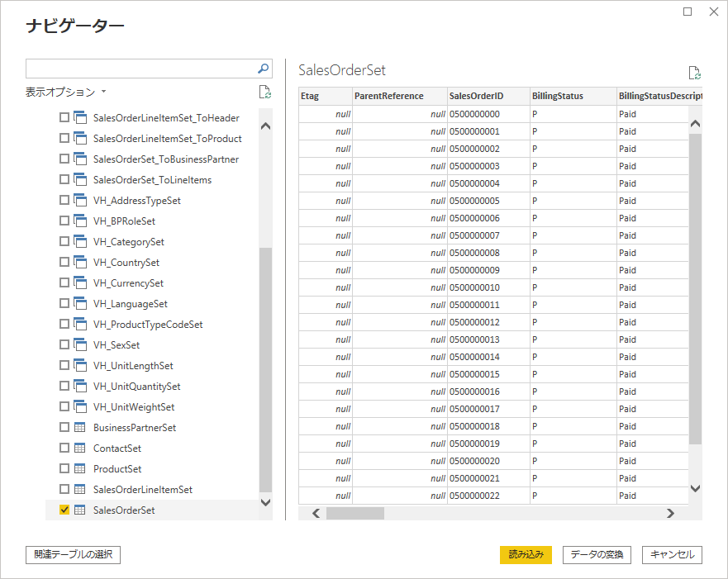Screen dimensions: 728x579
Task: Click the SalesOrderID column header
Action: (x=488, y=96)
